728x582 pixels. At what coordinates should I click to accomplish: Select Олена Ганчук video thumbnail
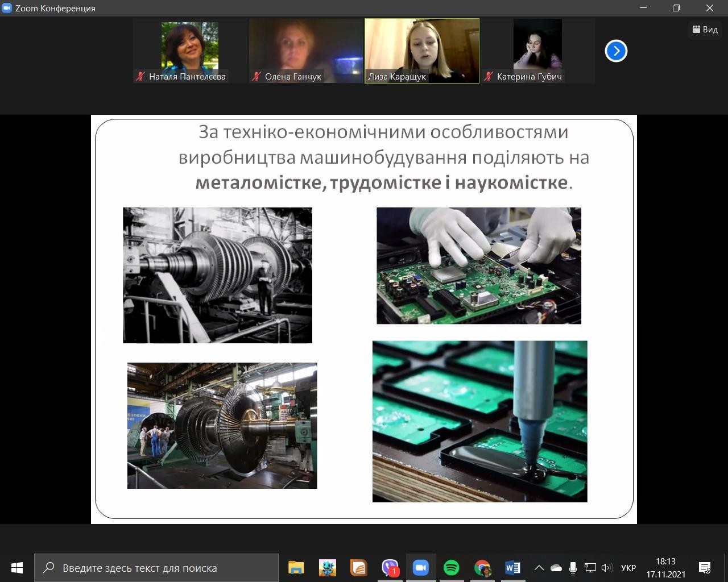(306, 51)
